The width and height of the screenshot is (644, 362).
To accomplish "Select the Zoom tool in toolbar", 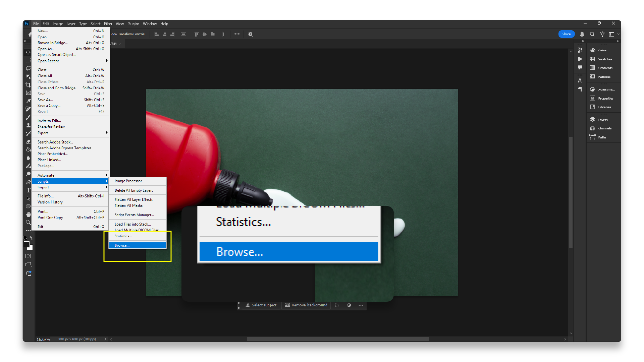I will [28, 222].
